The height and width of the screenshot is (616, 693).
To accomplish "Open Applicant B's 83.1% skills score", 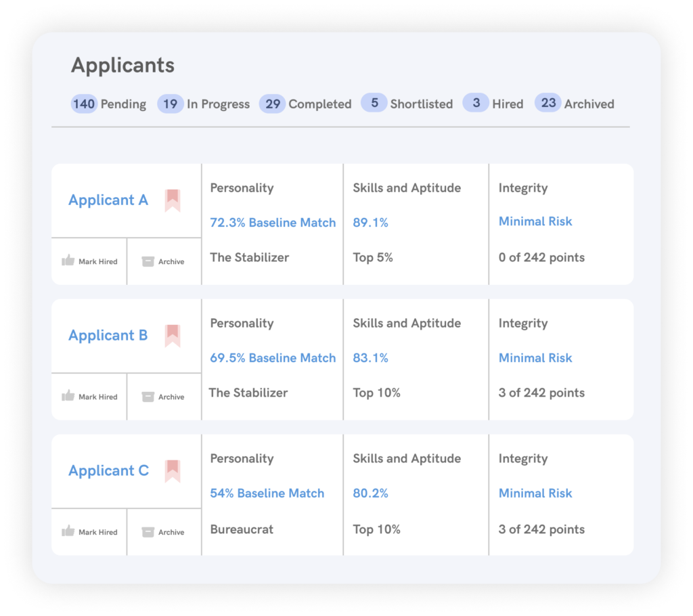I will [x=370, y=357].
